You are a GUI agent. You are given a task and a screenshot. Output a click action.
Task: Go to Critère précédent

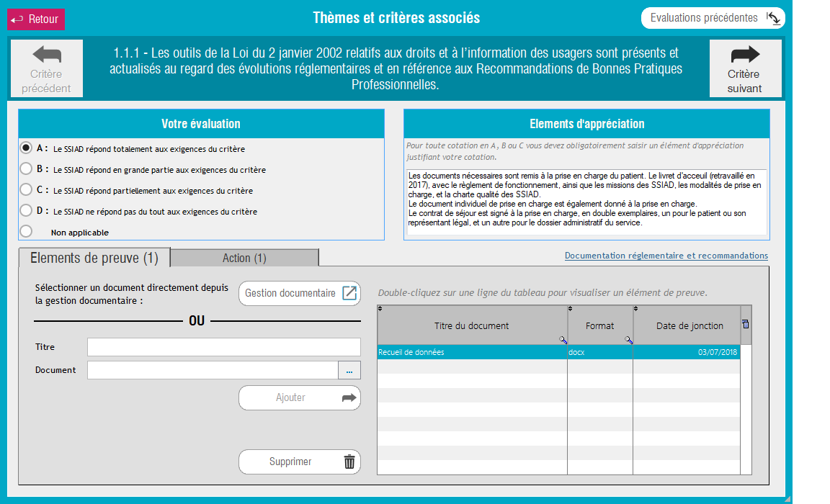tap(47, 68)
